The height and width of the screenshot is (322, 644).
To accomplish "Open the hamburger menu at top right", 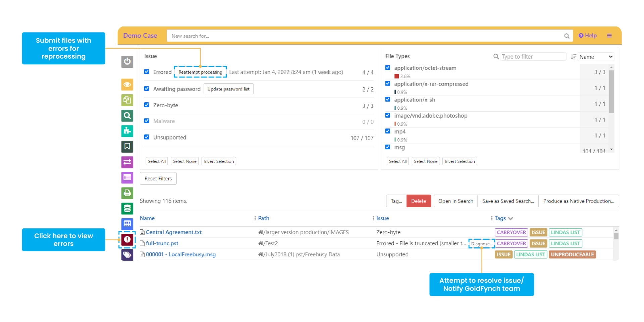I will pos(609,36).
